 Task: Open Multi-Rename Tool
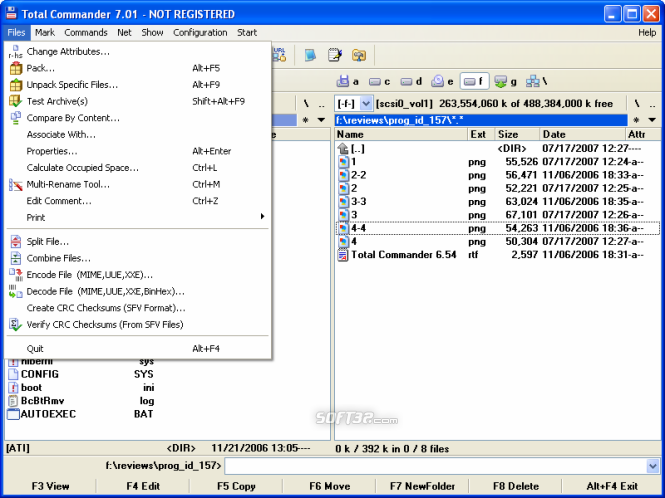(x=138, y=185)
